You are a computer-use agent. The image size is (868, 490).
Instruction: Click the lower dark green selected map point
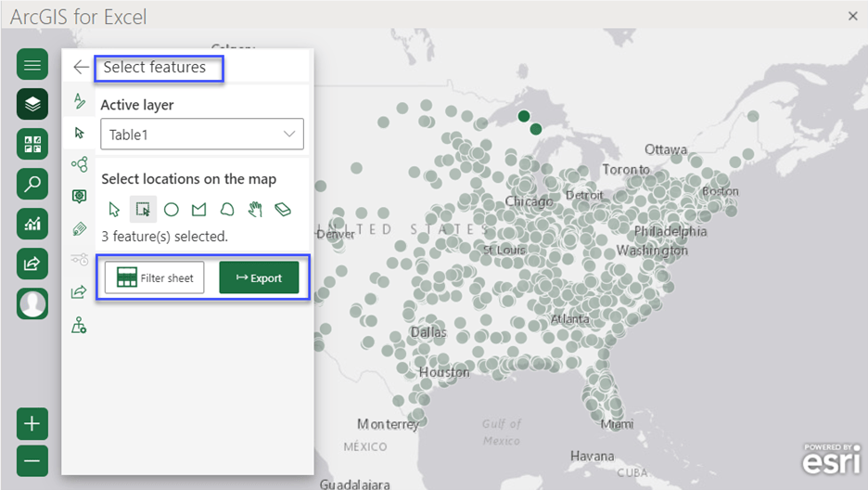tap(535, 129)
